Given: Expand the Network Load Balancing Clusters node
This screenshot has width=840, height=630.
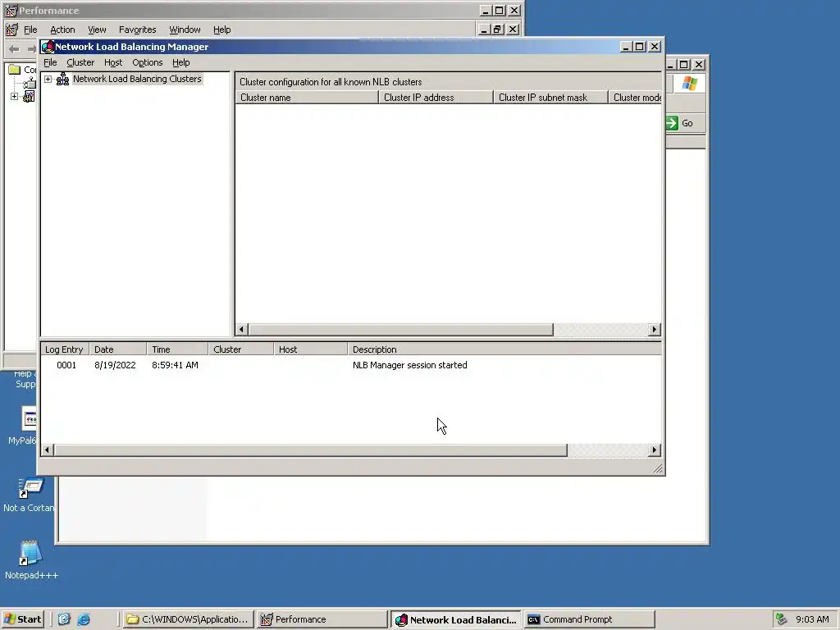Looking at the screenshot, I should coord(48,80).
